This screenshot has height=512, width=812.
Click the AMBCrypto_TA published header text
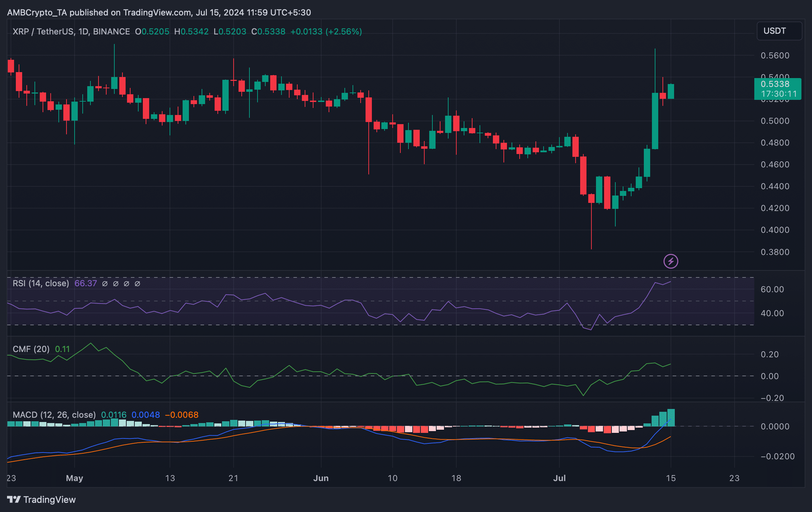(x=159, y=13)
